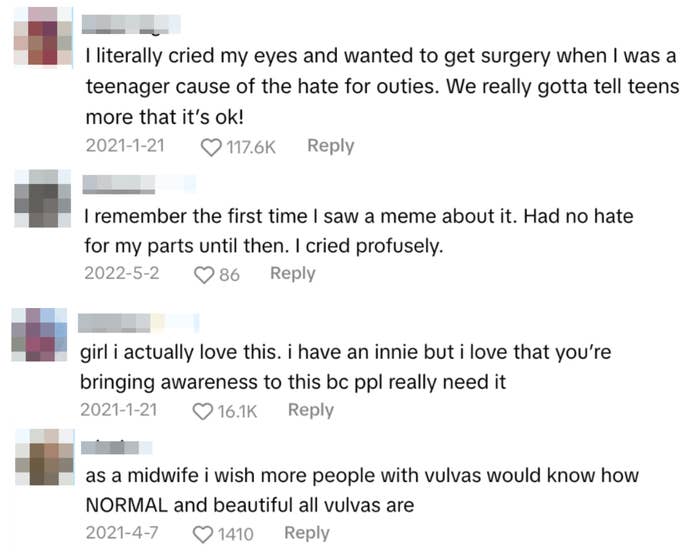Click the username of the midwife commenter

coord(115,447)
